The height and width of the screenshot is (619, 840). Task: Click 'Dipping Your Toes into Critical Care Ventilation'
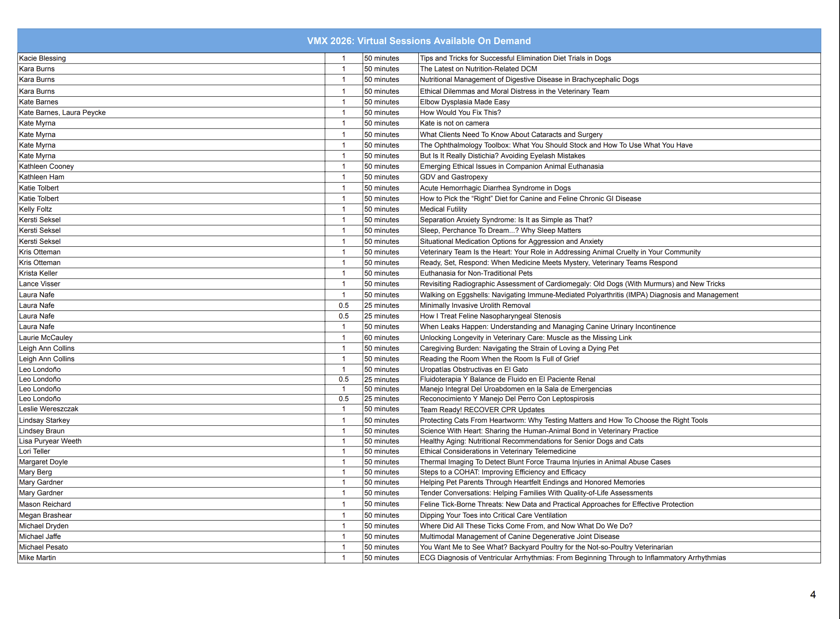click(x=493, y=516)
